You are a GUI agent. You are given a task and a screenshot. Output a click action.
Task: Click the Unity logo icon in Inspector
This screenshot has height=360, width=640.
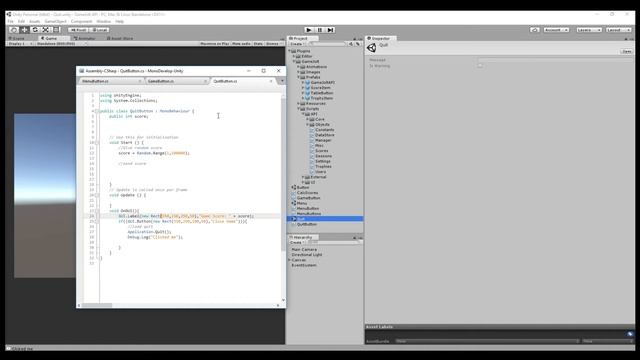[371, 48]
